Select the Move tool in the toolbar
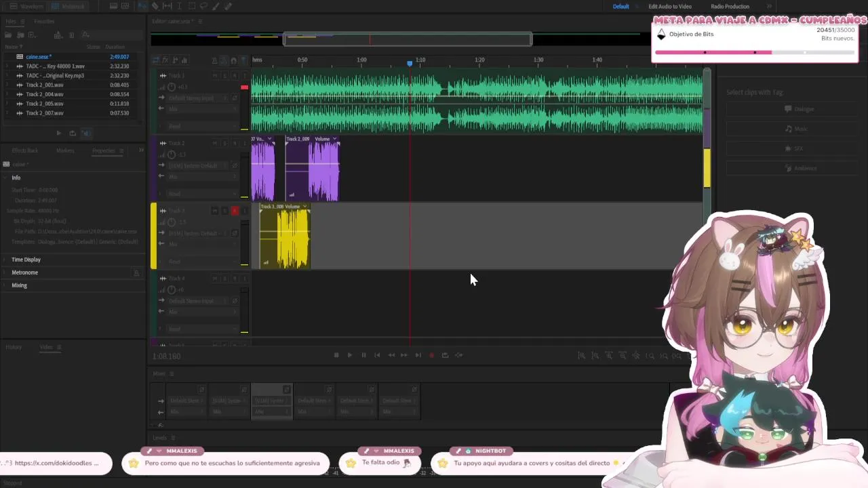The image size is (868, 488). click(x=142, y=6)
